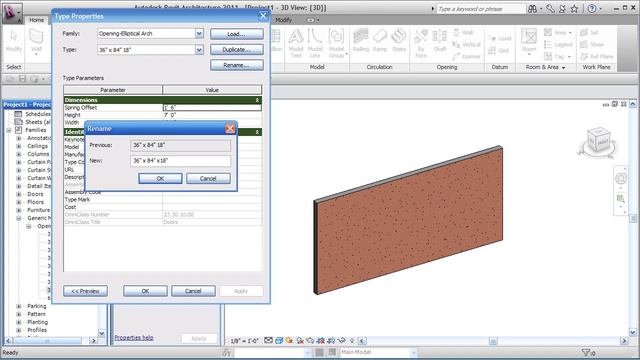This screenshot has width=640, height=360.
Task: Select the Railing tool
Action: [x=360, y=41]
